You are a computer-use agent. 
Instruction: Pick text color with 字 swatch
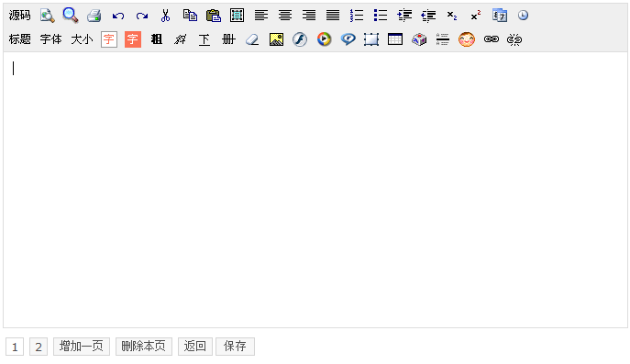pos(109,39)
